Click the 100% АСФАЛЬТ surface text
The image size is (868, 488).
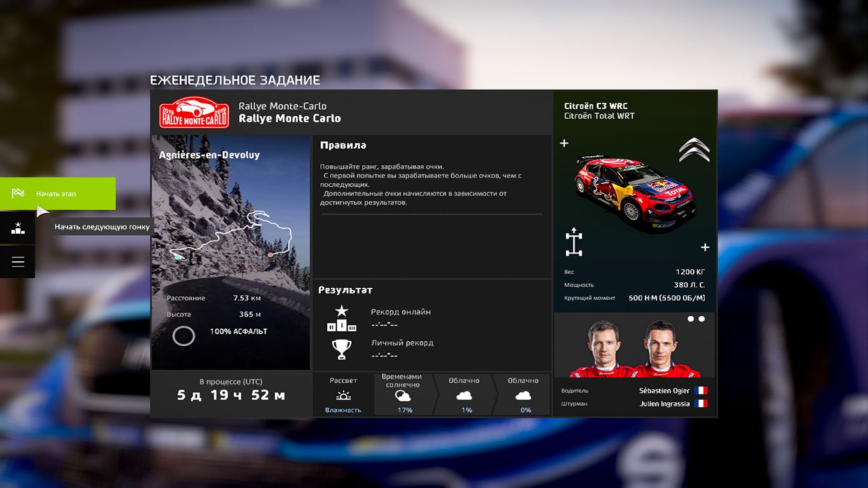tap(238, 331)
